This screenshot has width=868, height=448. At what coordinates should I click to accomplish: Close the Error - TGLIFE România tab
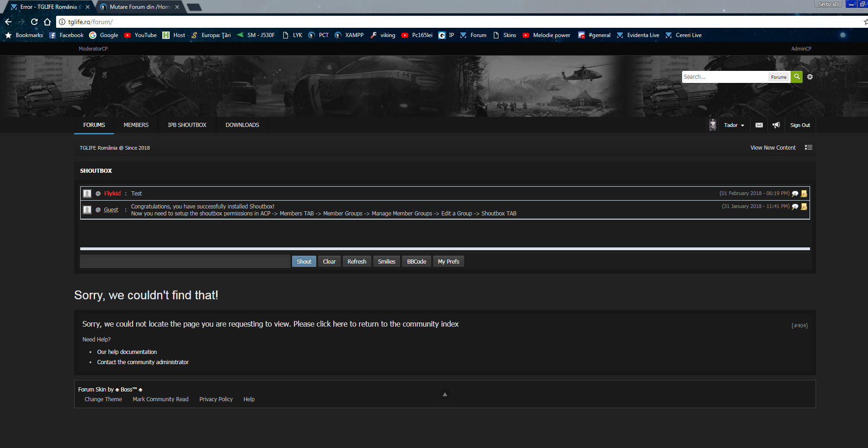click(87, 7)
